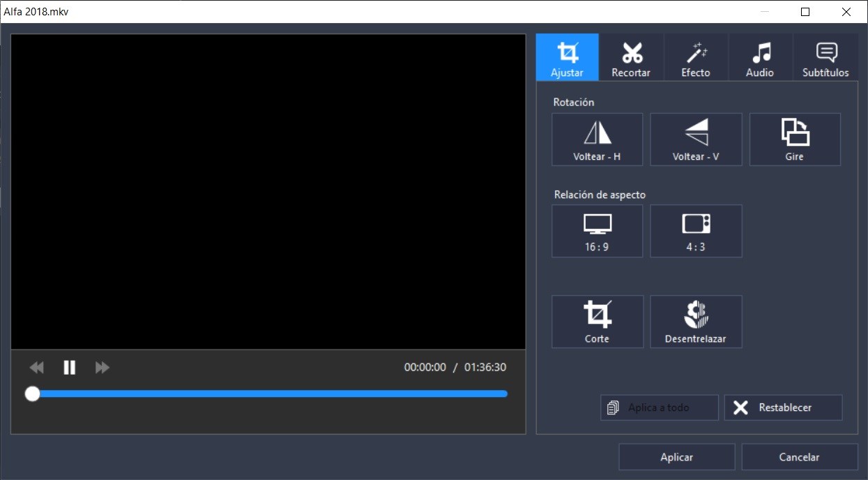The height and width of the screenshot is (480, 868).
Task: Click the Rotación section label
Action: pyautogui.click(x=574, y=102)
